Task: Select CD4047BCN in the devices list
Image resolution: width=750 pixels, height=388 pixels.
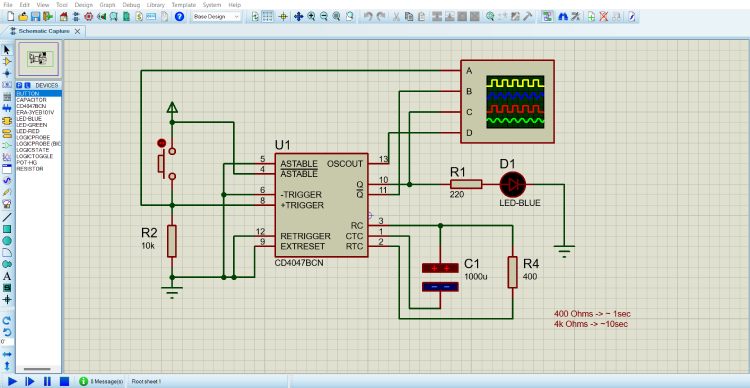Action: [32, 106]
